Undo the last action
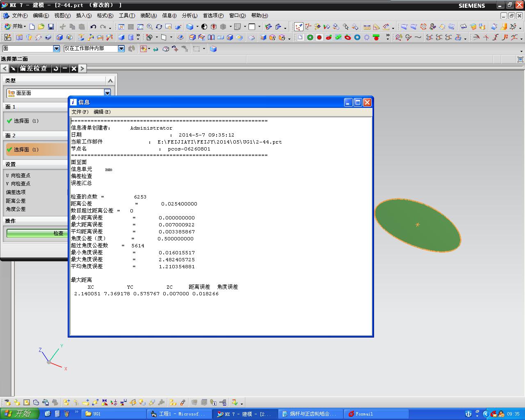 pos(94,27)
